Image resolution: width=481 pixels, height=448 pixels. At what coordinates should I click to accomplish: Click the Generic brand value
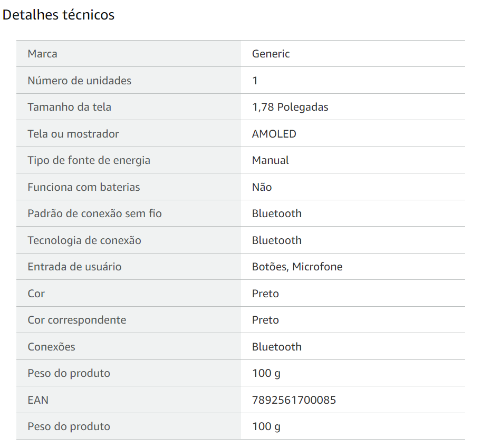coord(271,54)
